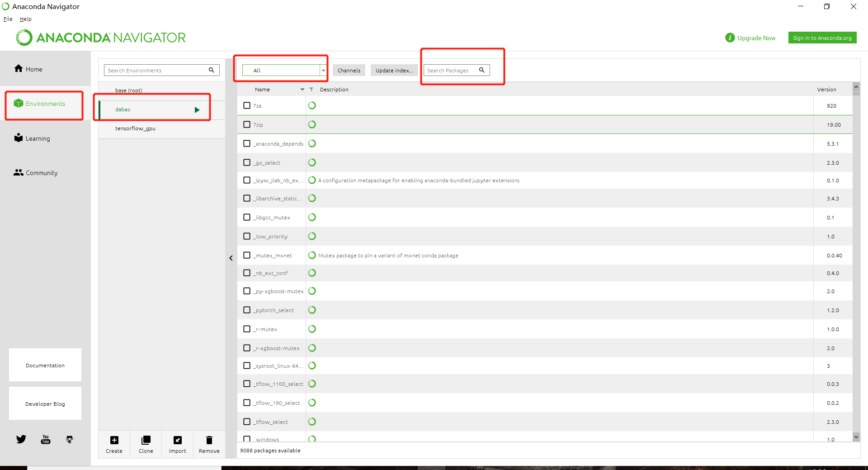
Task: Tick the _anaconda_depends checkbox
Action: point(247,143)
